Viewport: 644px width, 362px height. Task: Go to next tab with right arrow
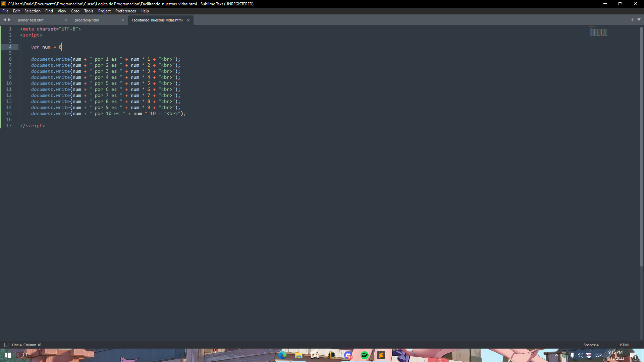[9, 20]
